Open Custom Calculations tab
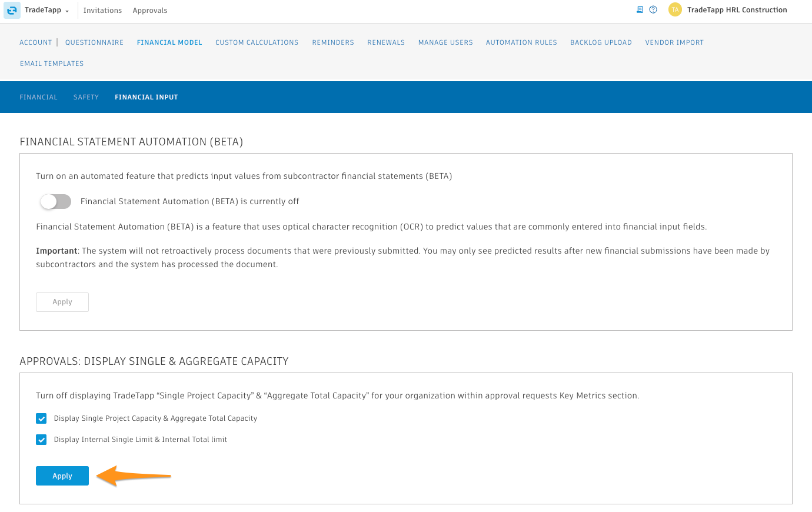812x512 pixels. pos(257,42)
